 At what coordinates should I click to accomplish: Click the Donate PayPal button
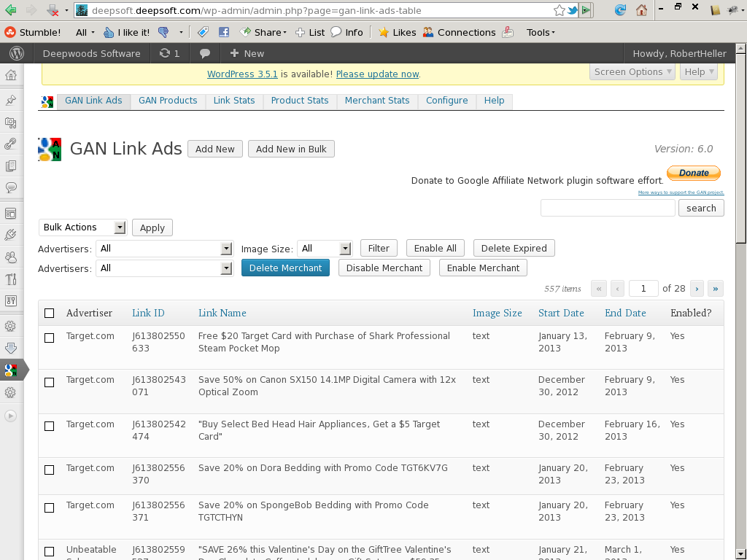[x=694, y=173]
